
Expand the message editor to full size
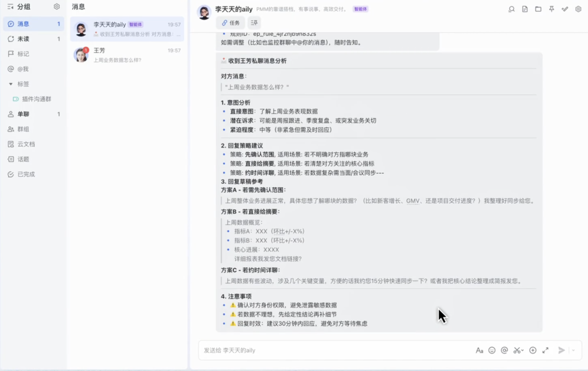(545, 350)
